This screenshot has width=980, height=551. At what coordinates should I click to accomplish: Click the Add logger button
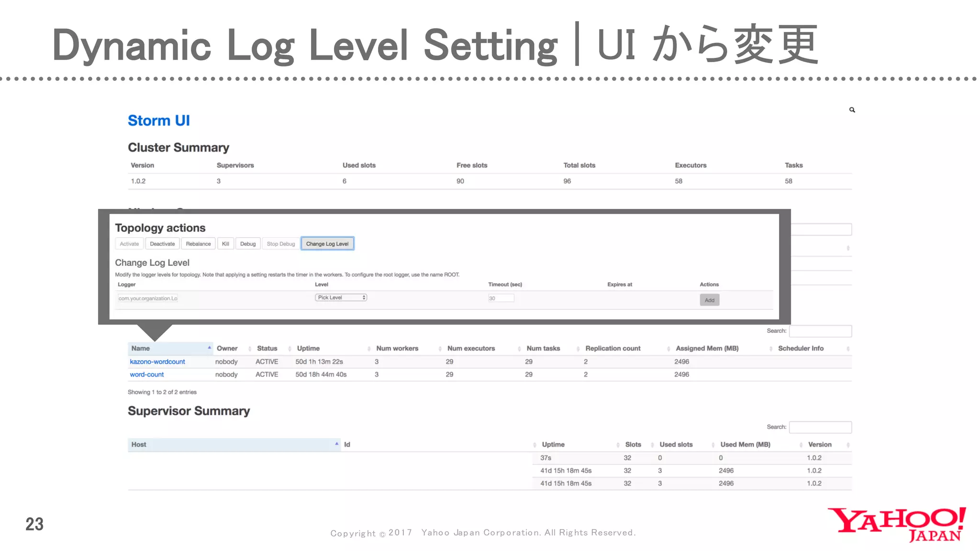(x=710, y=300)
